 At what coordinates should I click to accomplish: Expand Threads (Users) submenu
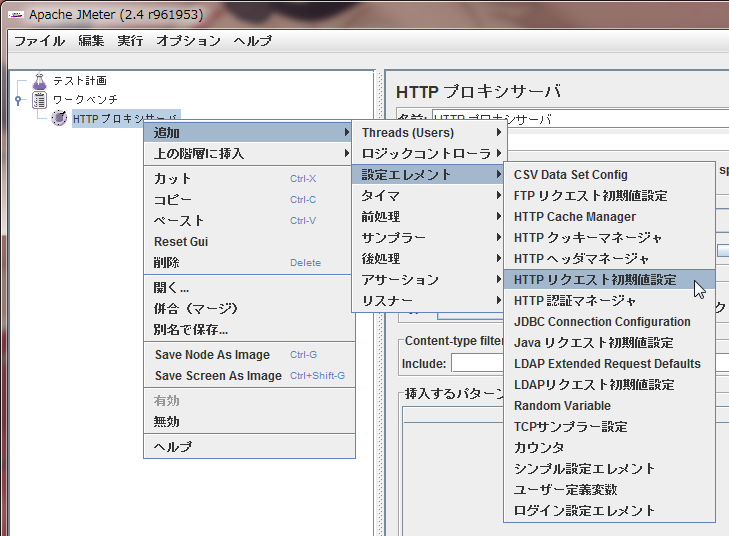(429, 132)
